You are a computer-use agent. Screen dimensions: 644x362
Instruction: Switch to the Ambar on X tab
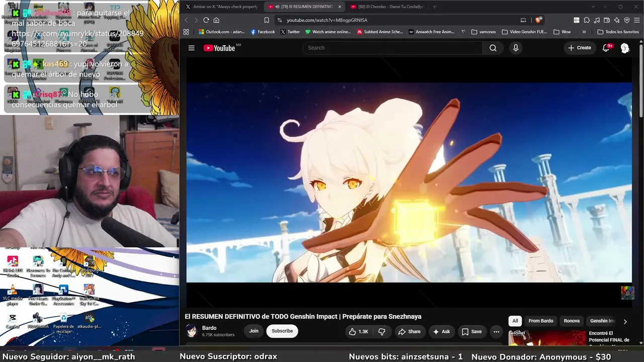click(221, 7)
